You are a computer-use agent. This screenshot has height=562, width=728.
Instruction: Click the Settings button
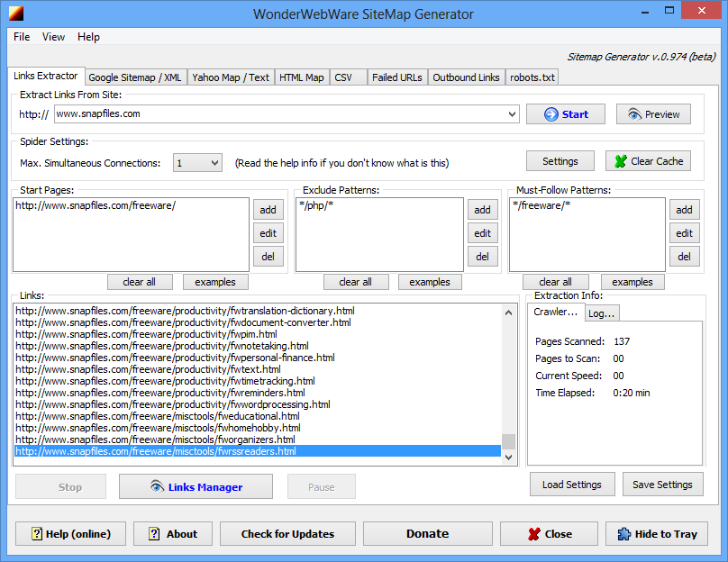(x=560, y=161)
